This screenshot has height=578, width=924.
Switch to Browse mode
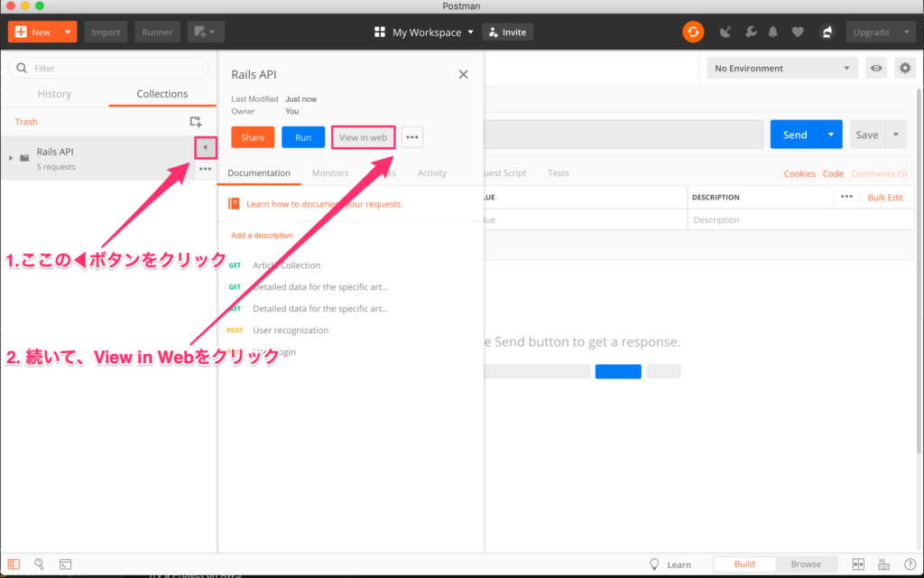(805, 564)
